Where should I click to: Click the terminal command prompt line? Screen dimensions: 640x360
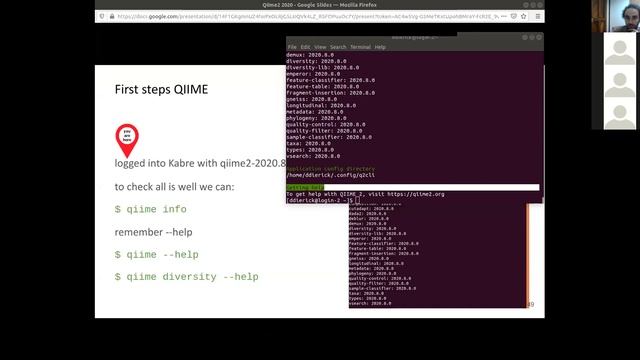coord(322,200)
